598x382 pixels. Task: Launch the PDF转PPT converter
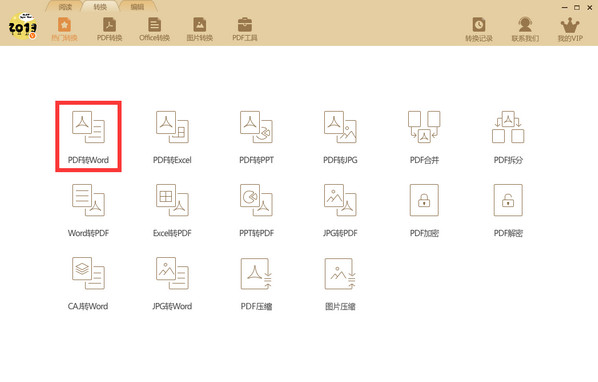pyautogui.click(x=256, y=137)
